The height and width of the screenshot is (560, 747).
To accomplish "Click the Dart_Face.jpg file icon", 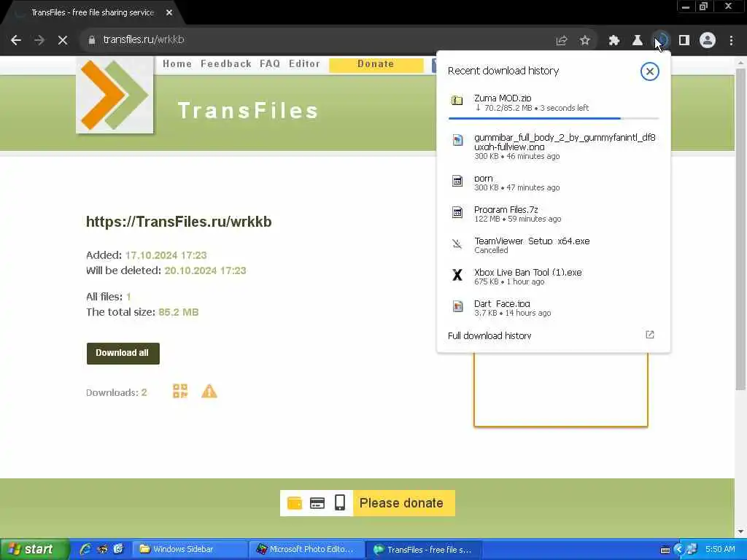I will (457, 306).
